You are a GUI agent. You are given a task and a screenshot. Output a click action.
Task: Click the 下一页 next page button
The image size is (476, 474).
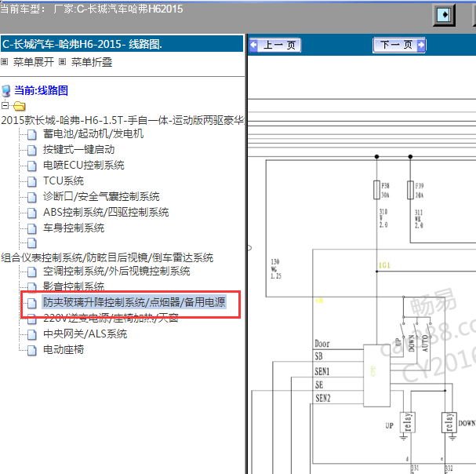coord(399,46)
